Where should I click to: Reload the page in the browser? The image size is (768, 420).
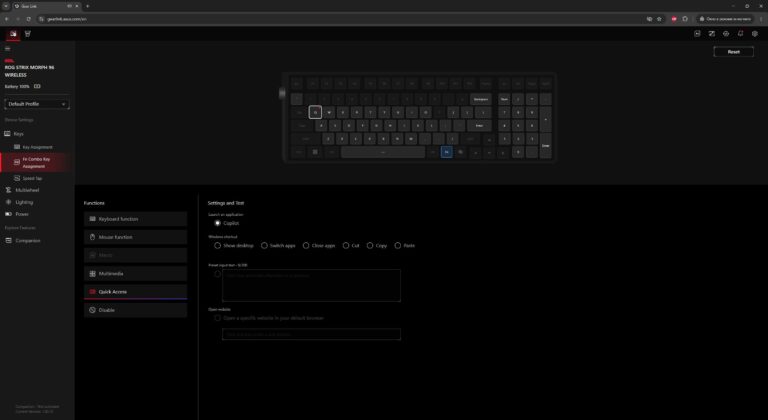28,19
